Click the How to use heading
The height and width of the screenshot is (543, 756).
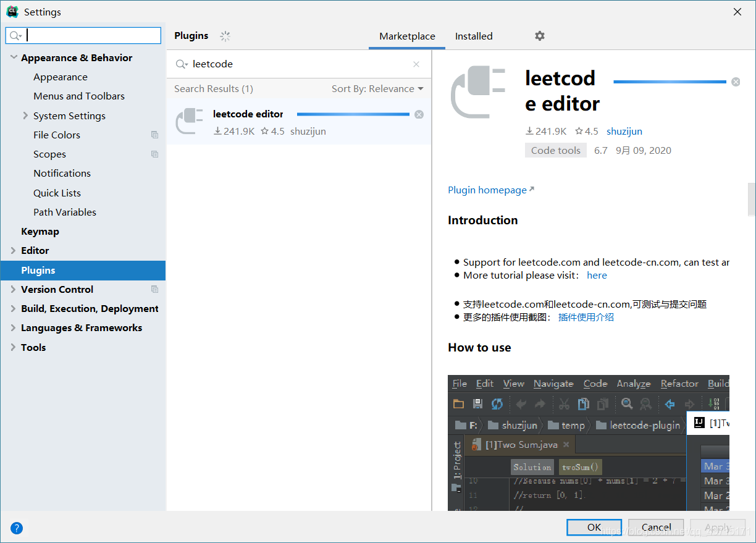(x=479, y=348)
